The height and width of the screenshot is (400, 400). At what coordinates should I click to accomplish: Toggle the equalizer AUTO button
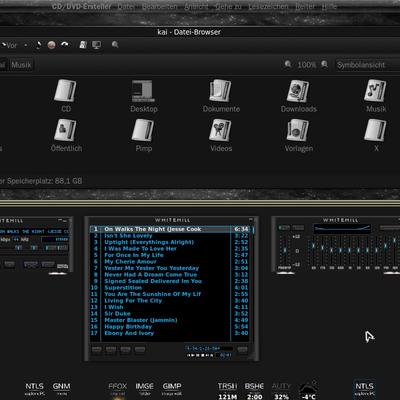pyautogui.click(x=298, y=228)
